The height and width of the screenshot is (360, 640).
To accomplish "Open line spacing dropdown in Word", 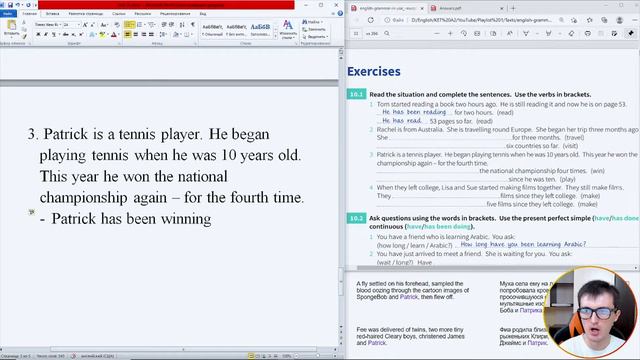I will click(163, 34).
